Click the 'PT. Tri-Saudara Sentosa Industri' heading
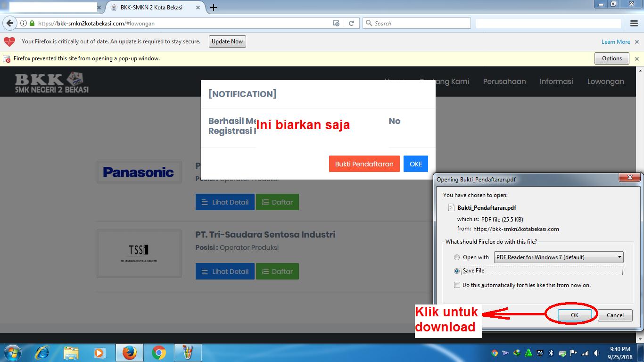 pos(265,234)
